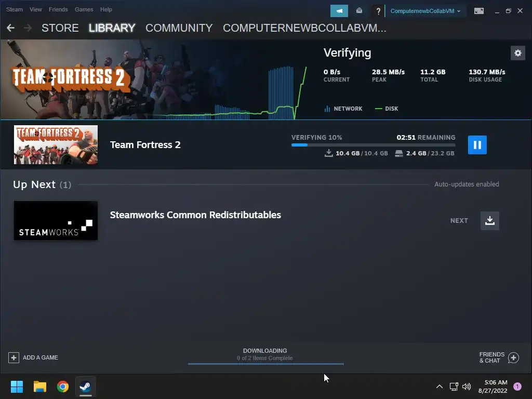Click the VERIFYING 10% text
The image size is (532, 399).
[316, 137]
